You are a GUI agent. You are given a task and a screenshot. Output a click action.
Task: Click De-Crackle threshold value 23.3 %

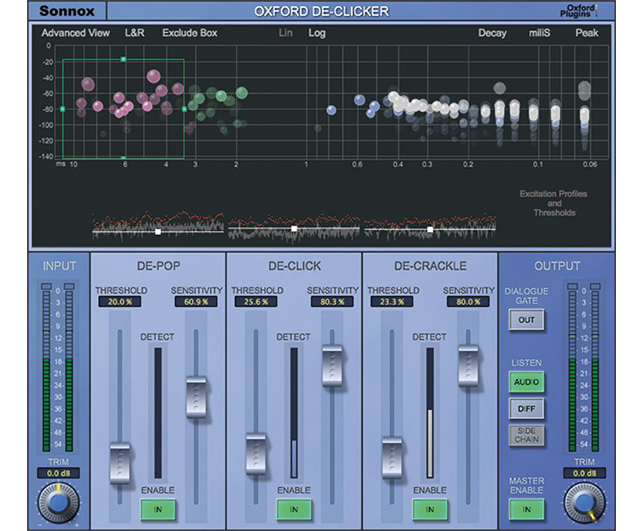pyautogui.click(x=392, y=302)
